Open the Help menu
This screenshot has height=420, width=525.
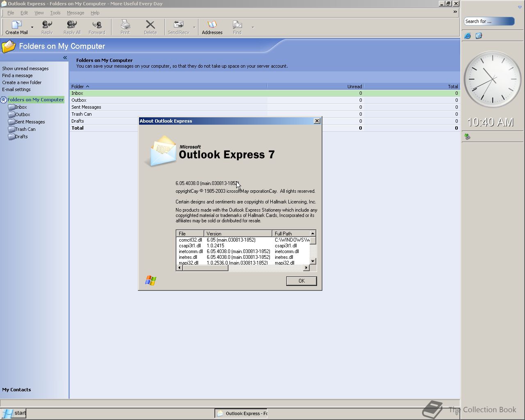(x=95, y=13)
